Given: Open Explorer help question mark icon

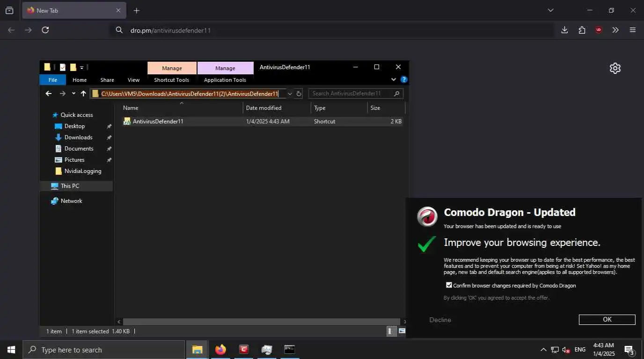Looking at the screenshot, I should 404,79.
